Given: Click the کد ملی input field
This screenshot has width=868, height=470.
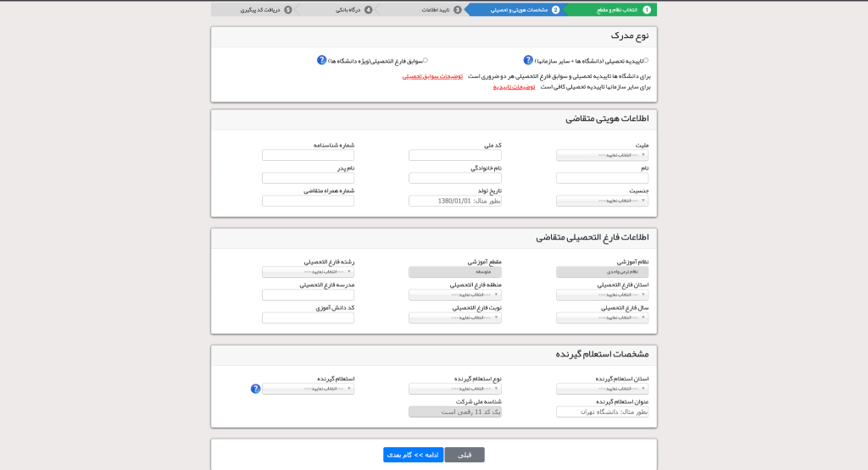Looking at the screenshot, I should (x=455, y=155).
